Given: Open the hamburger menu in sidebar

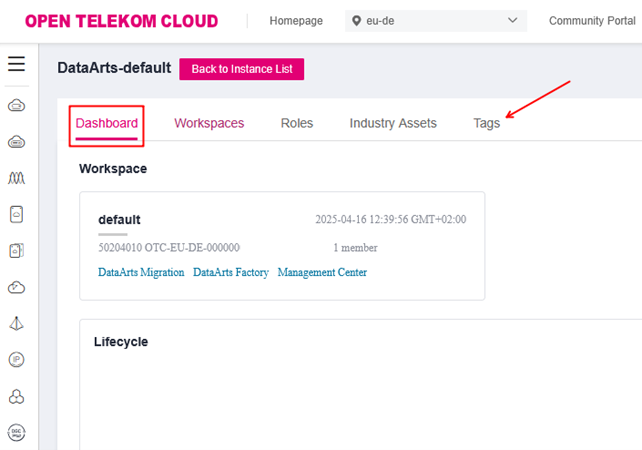Looking at the screenshot, I should pos(16,64).
